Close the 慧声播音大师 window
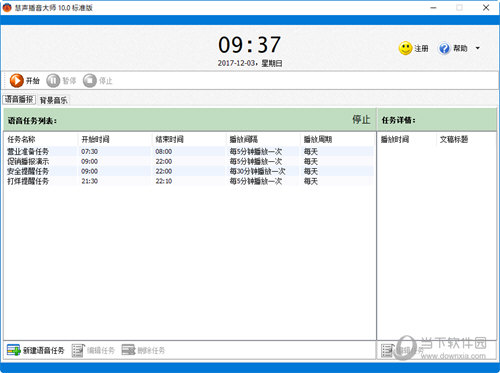The image size is (500, 373). tap(486, 8)
